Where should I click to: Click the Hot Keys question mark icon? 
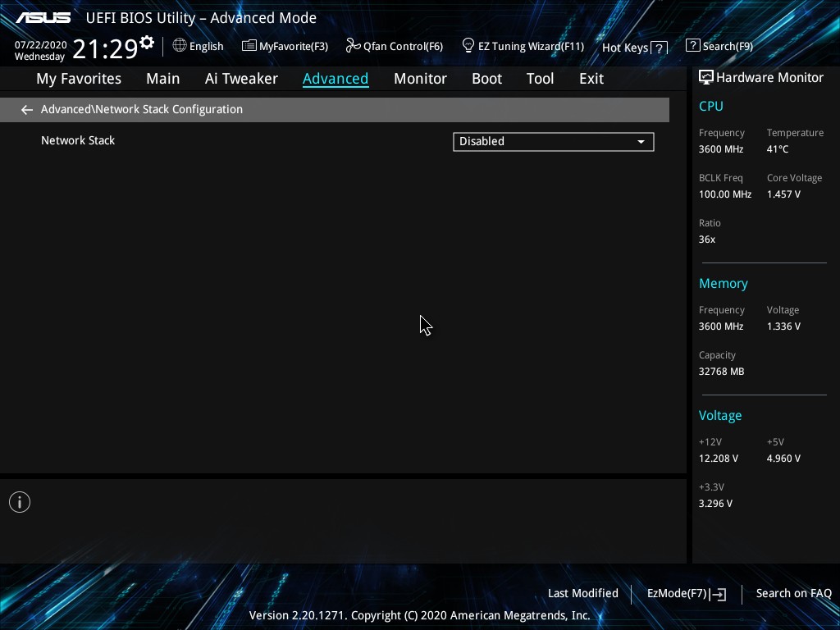click(660, 48)
